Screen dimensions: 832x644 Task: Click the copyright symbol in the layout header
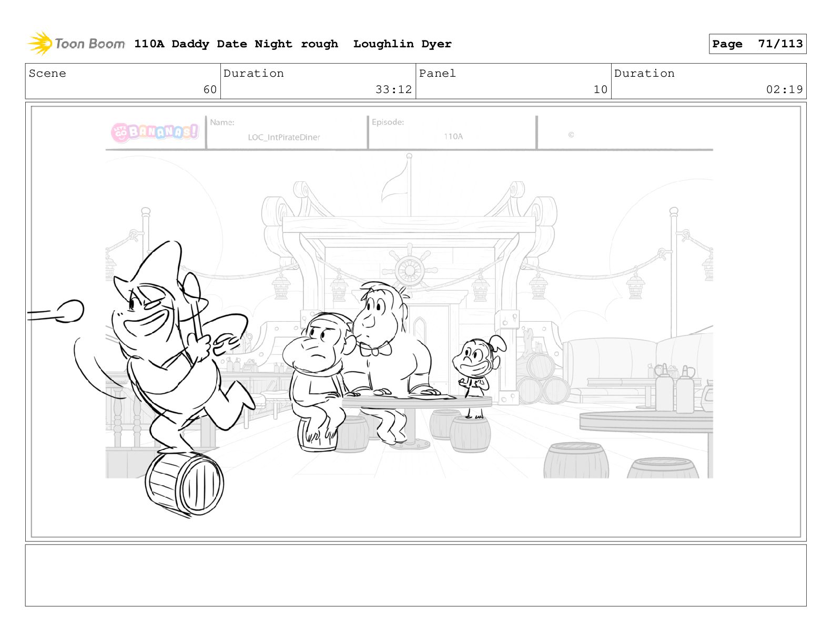(571, 135)
